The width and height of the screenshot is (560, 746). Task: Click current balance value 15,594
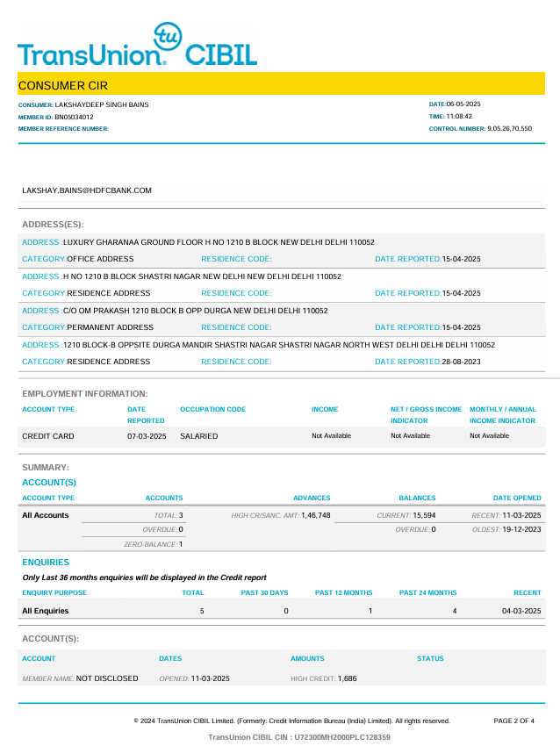coord(424,515)
